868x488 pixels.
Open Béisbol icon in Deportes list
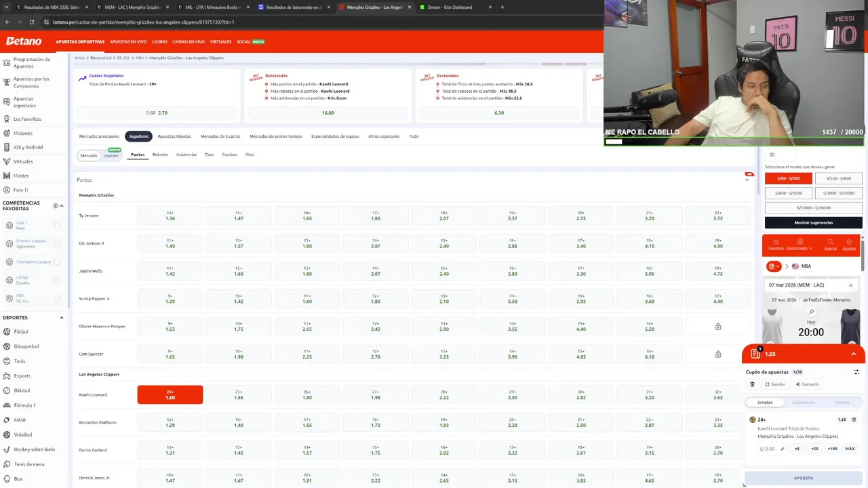6,390
